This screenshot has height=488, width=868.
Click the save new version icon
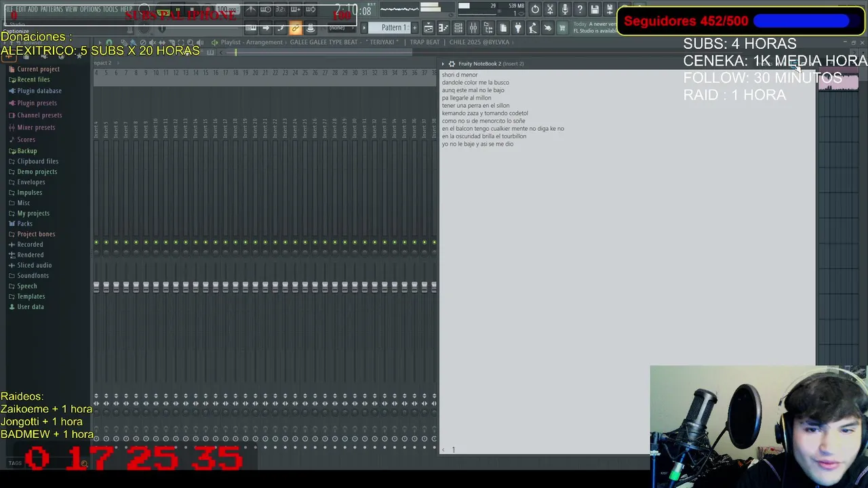click(609, 9)
